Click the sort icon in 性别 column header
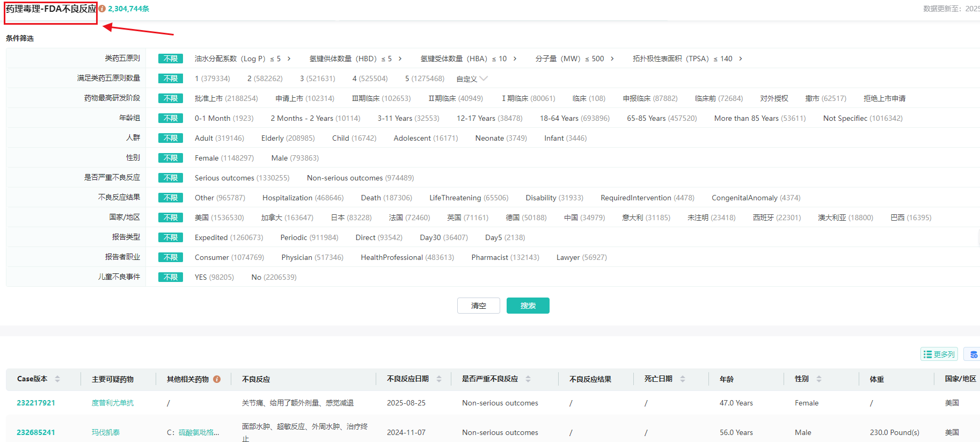This screenshot has width=980, height=442. (819, 379)
